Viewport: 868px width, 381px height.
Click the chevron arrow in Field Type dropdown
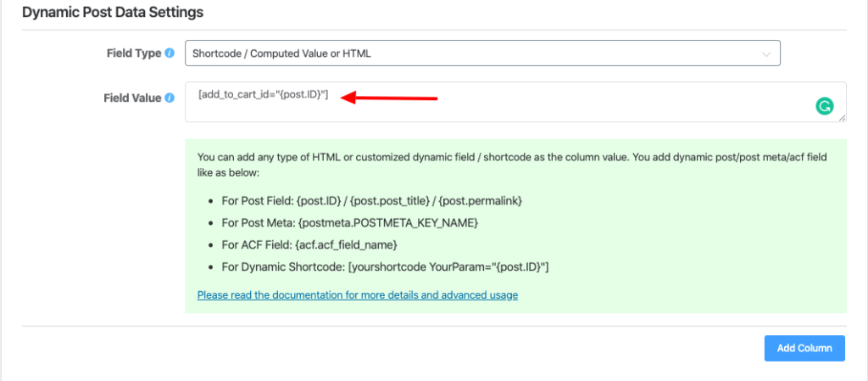pyautogui.click(x=766, y=54)
